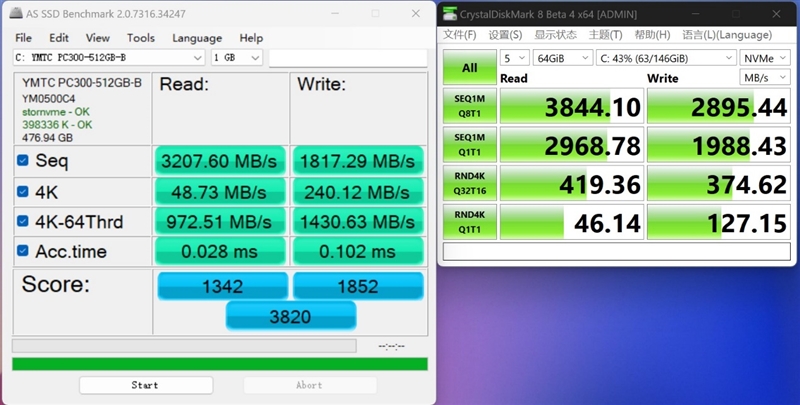This screenshot has width=800, height=405.
Task: Open the 文件(F) menu in CrystalDiskMark
Action: (x=460, y=35)
